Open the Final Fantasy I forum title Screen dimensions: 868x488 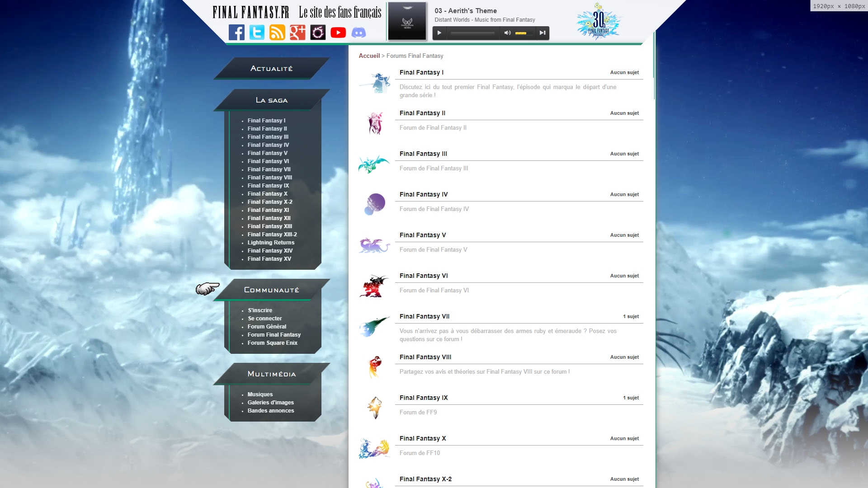(x=421, y=72)
